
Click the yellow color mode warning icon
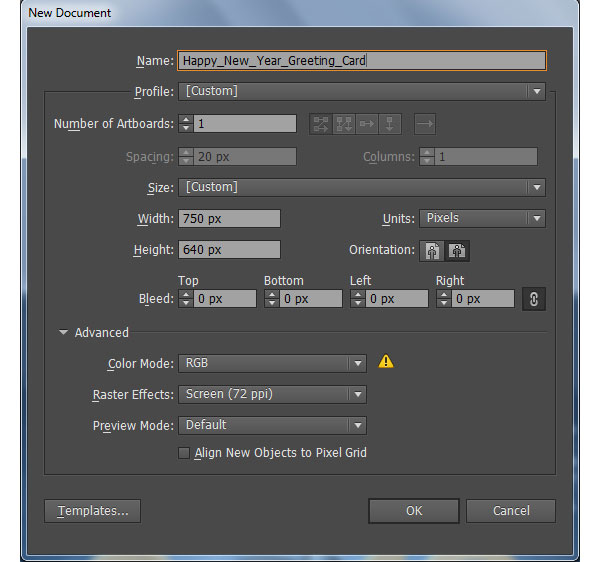tap(386, 361)
